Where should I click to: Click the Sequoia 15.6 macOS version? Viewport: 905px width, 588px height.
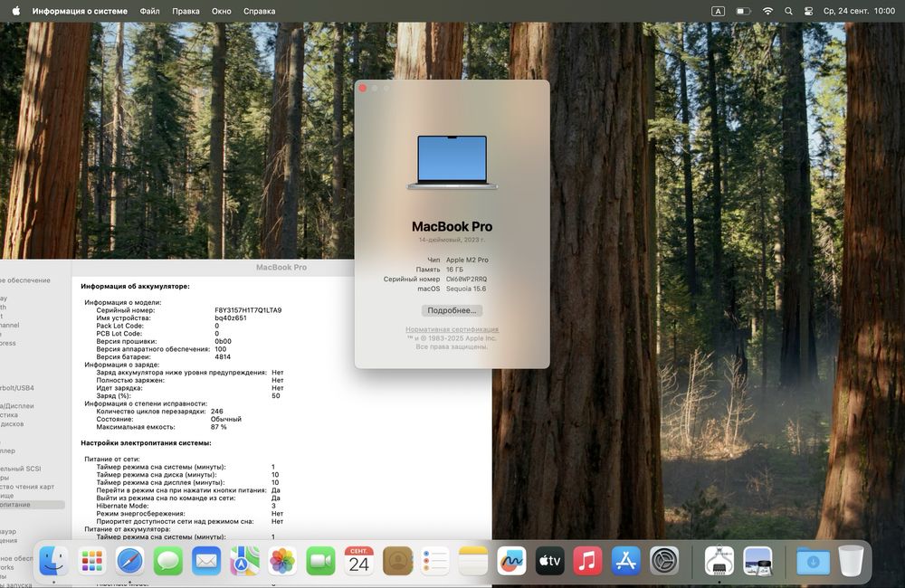(466, 289)
